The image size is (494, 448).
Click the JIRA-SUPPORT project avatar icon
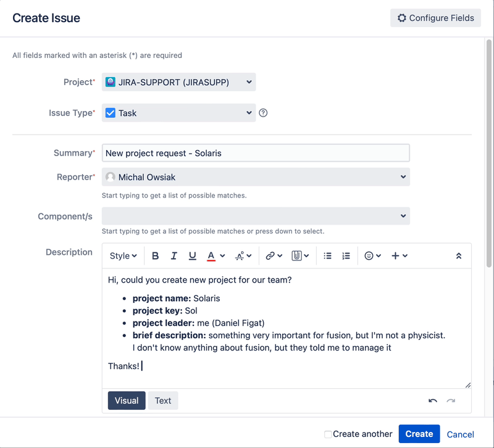click(x=111, y=82)
